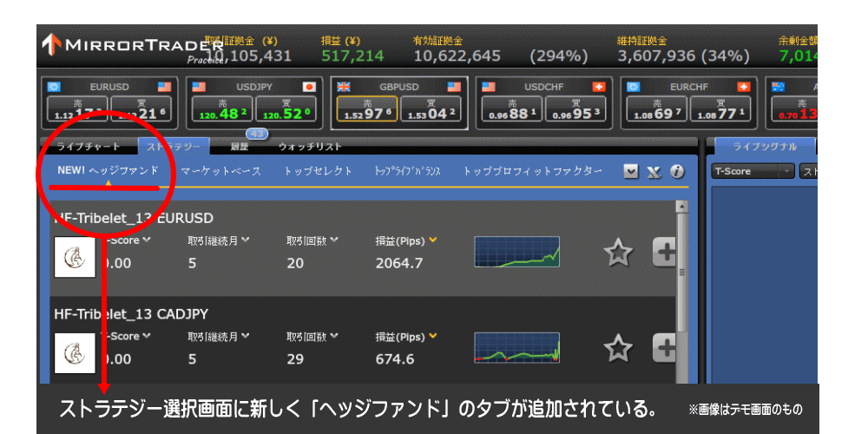Click the US flag on EURUSD tile

point(164,87)
